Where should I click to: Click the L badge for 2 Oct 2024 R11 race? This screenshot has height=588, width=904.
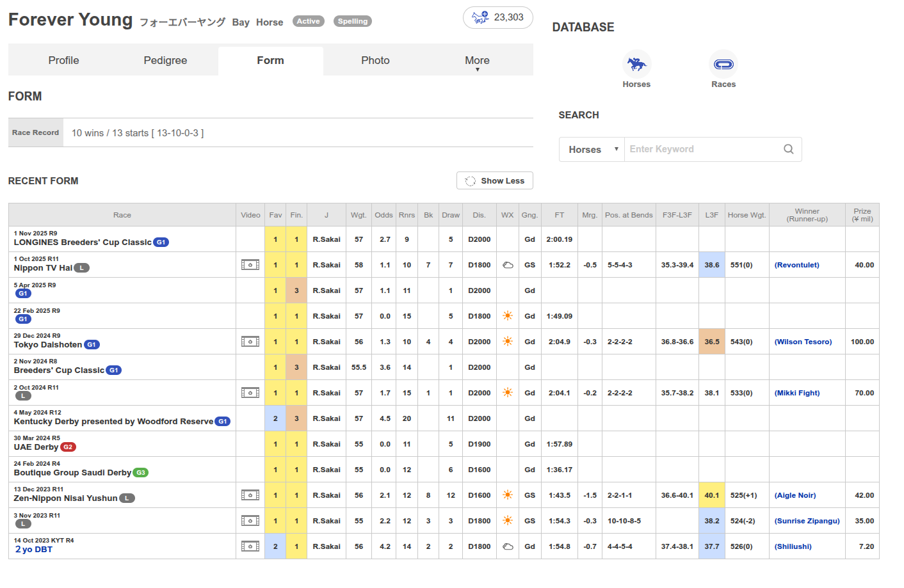(23, 396)
